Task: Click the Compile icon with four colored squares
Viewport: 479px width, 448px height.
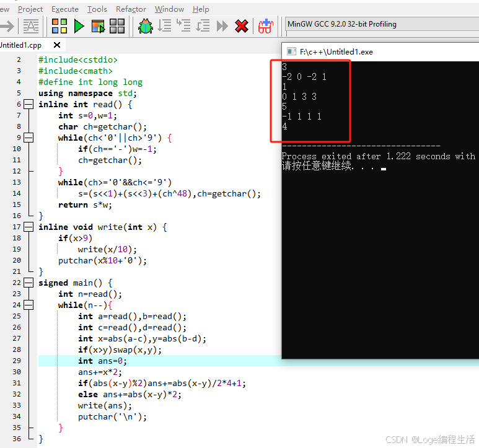Action: [59, 26]
